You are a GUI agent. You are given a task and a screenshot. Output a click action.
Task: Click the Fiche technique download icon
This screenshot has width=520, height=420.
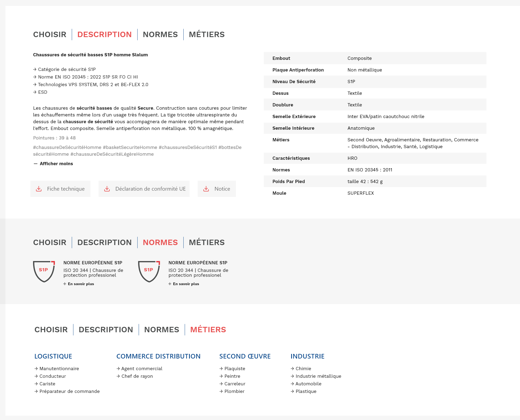click(39, 189)
